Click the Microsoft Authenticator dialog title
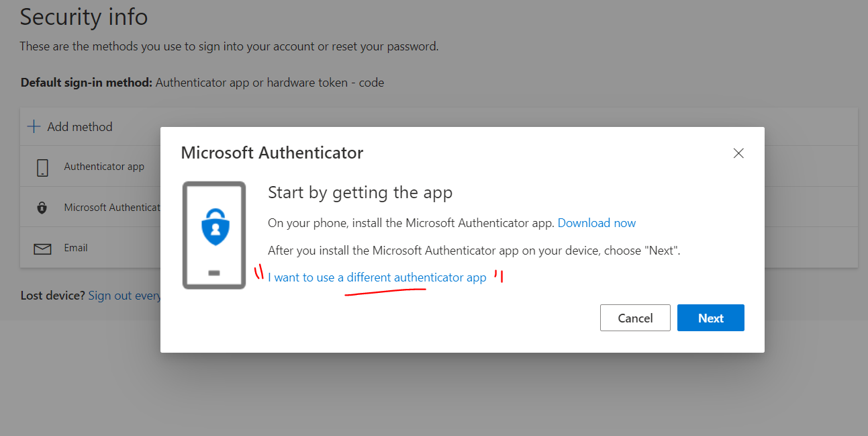868x436 pixels. 272,152
